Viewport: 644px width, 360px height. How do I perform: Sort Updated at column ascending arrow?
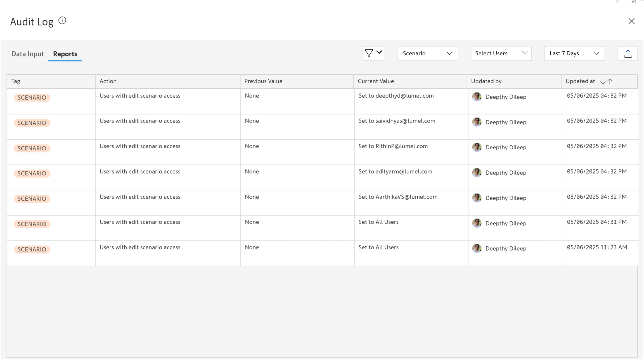tap(610, 81)
